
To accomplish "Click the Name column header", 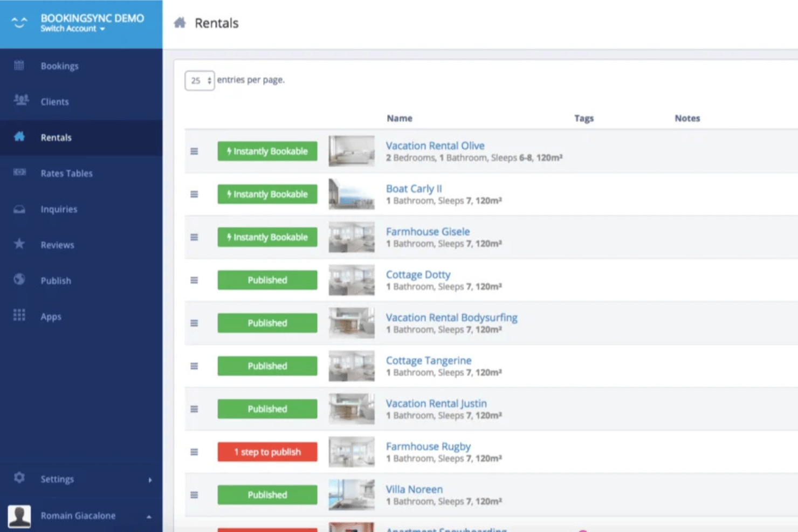I will point(400,118).
